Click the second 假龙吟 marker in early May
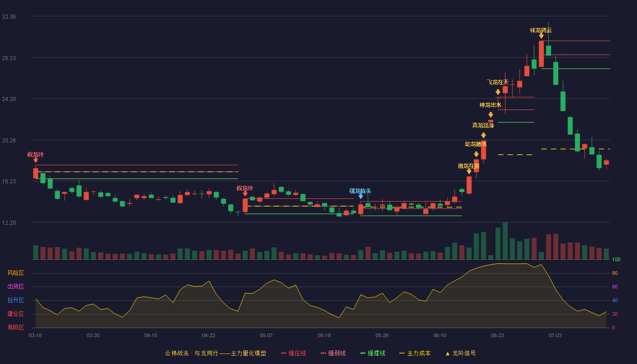Viewport: 637px width, 364px height. click(x=245, y=194)
